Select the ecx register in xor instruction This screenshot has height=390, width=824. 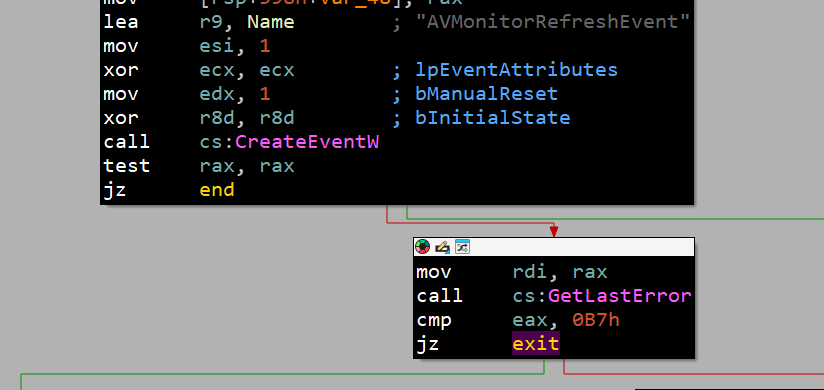point(217,70)
